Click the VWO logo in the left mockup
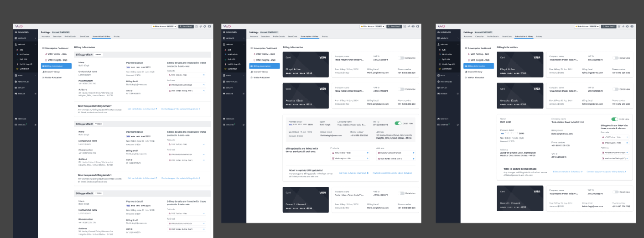644x238 pixels. [19, 26]
